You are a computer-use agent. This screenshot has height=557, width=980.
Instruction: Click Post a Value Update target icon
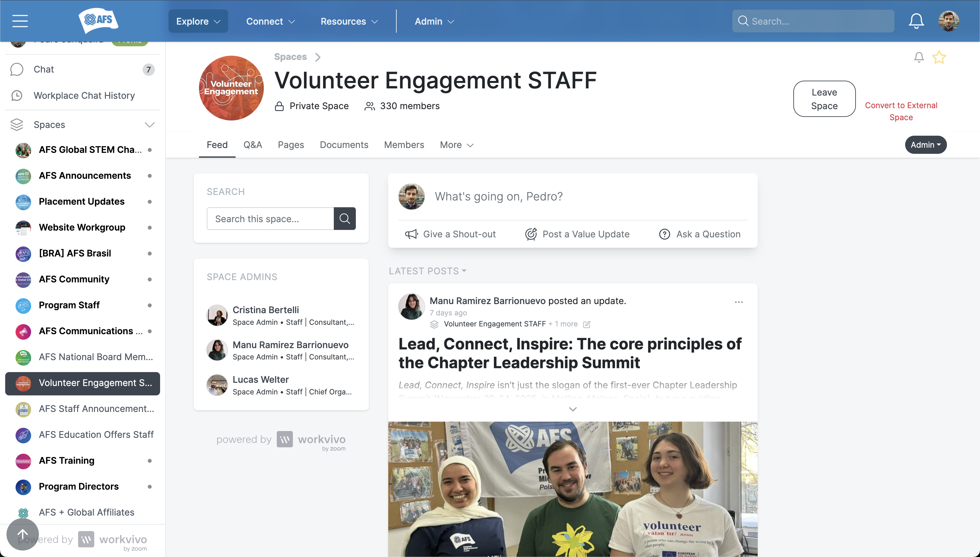point(531,234)
